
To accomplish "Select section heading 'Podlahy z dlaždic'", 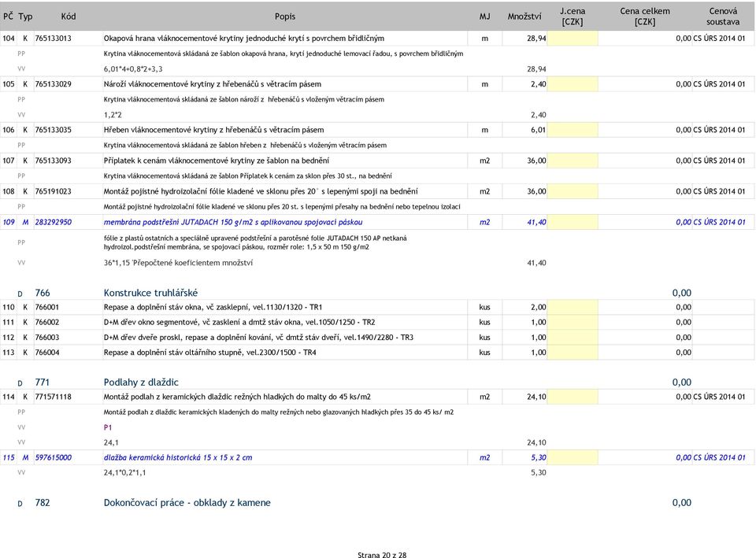I will click(141, 382).
